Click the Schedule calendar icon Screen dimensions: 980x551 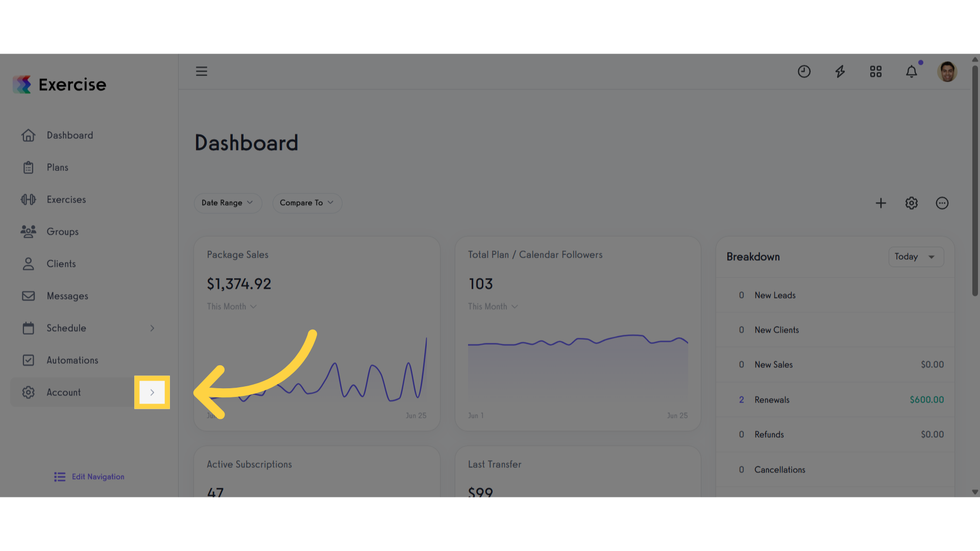(29, 328)
